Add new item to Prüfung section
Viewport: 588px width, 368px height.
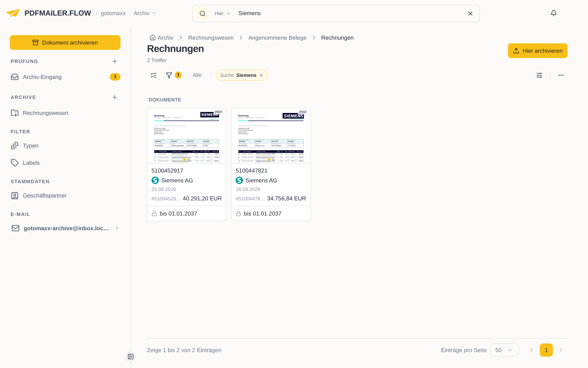(x=115, y=61)
